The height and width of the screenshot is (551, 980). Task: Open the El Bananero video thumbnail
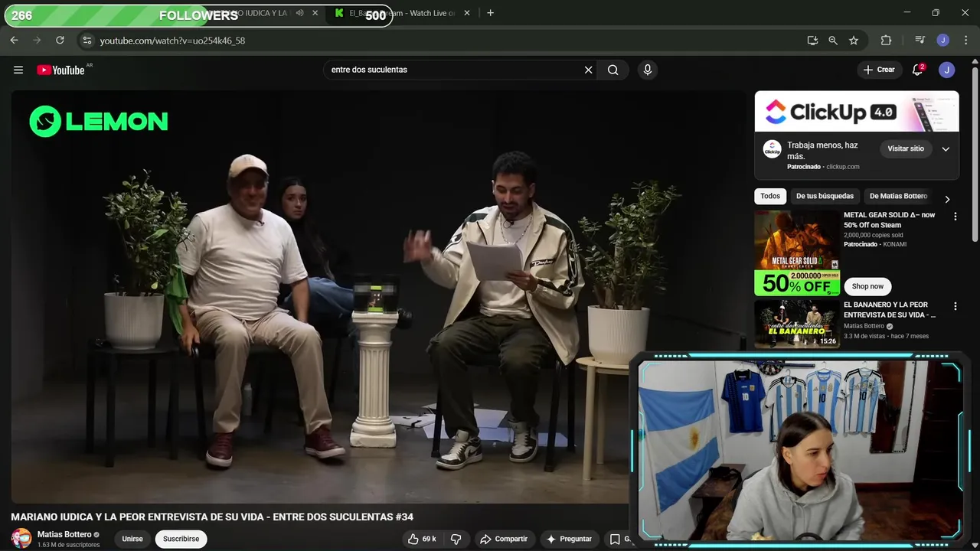pos(797,324)
